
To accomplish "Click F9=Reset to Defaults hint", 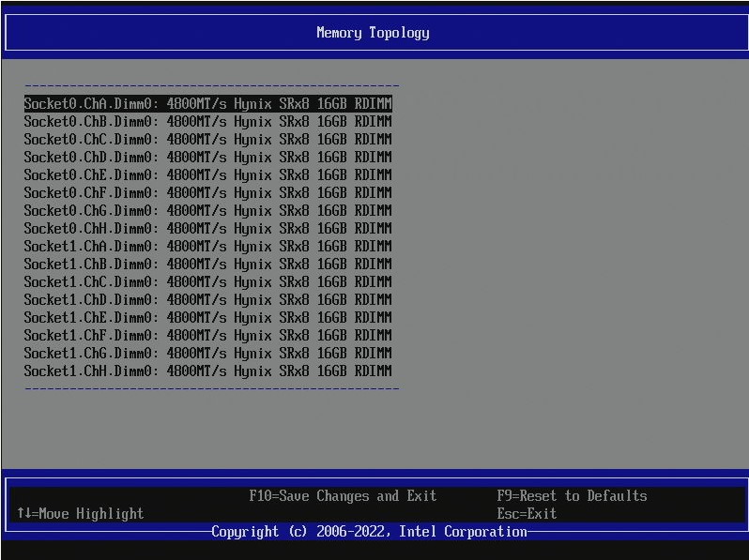I will (x=572, y=496).
